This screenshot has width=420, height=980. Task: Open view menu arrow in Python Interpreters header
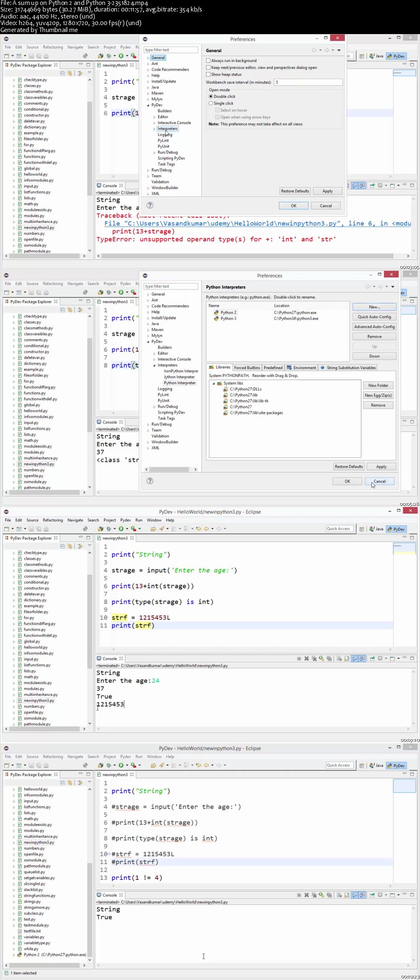click(x=393, y=287)
